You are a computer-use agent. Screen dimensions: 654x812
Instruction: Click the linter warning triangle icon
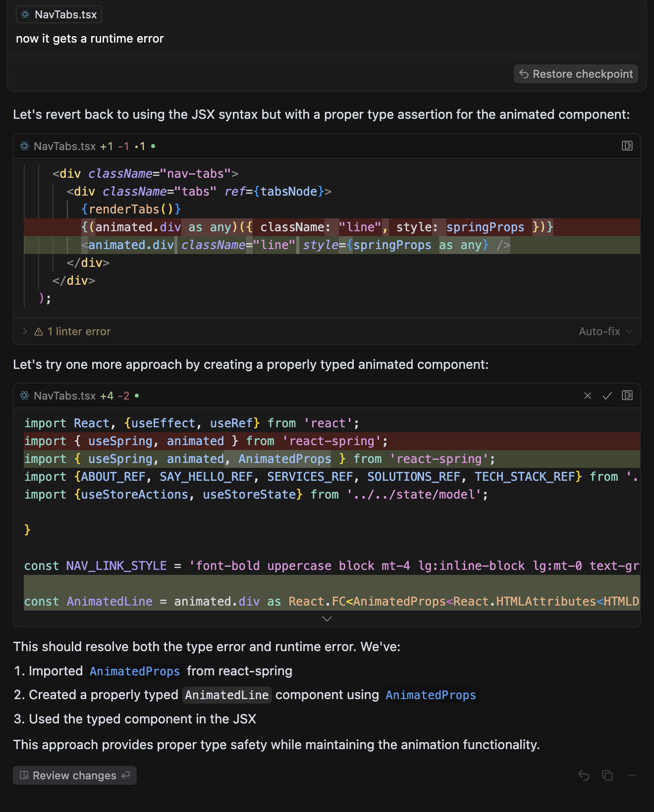(x=39, y=332)
